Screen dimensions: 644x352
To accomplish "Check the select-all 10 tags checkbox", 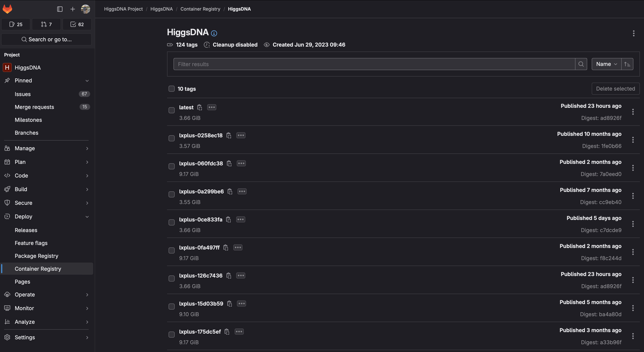I will point(171,88).
